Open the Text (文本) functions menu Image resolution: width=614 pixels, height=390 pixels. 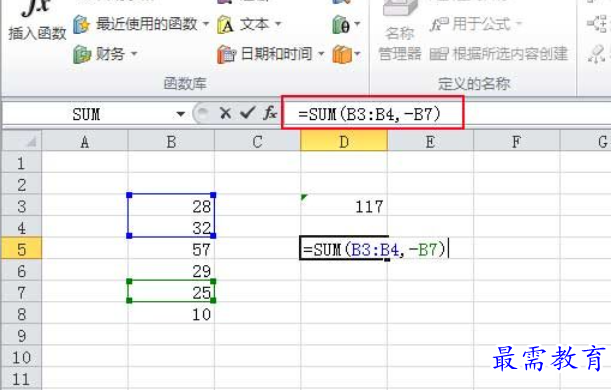click(249, 25)
